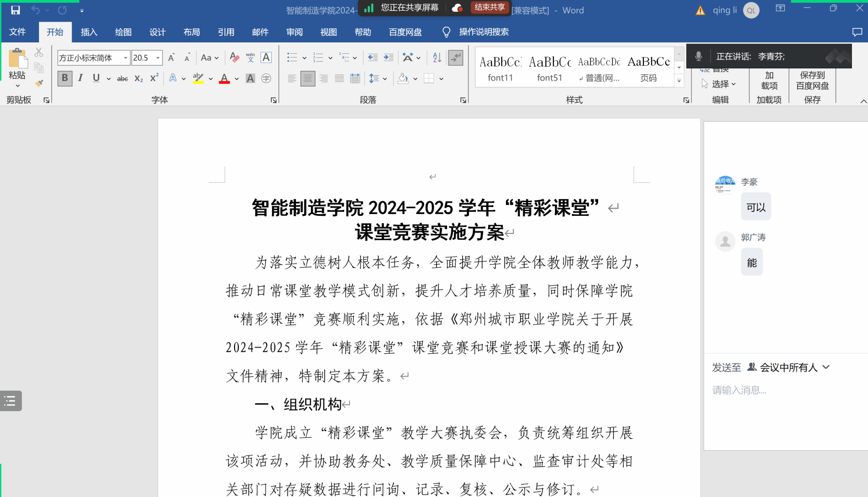868x497 pixels.
Task: Apply text highlight using the yellow highlighter icon
Action: [198, 78]
